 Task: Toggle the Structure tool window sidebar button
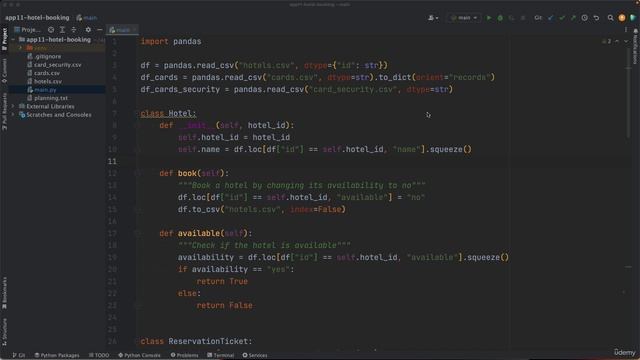[4, 331]
